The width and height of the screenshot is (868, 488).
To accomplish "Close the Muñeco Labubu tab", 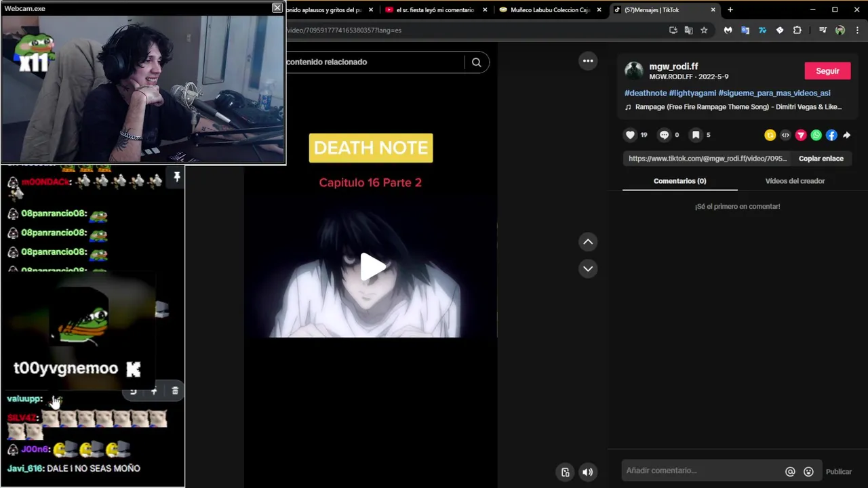I will pos(599,10).
